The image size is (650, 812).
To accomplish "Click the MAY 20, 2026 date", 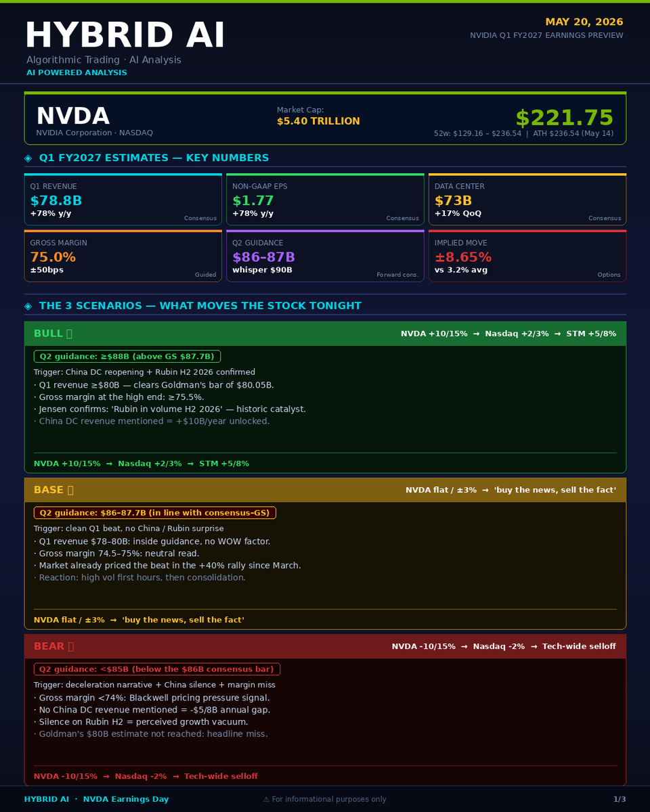I will click(584, 22).
